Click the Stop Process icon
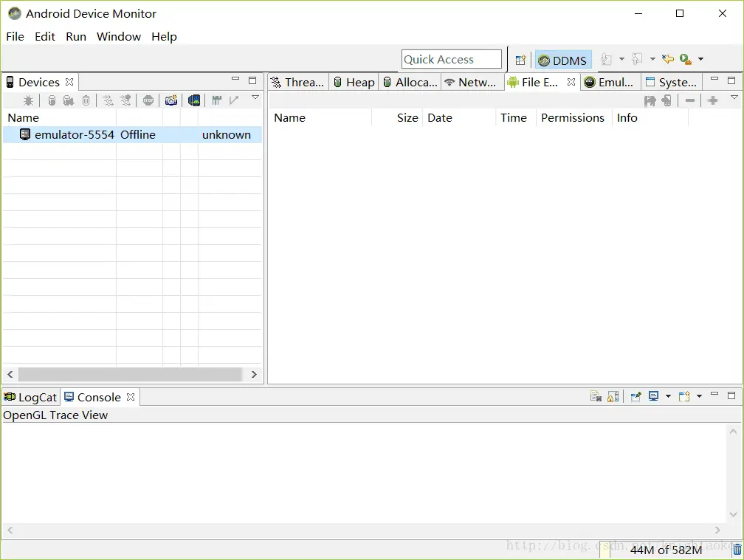 click(148, 100)
